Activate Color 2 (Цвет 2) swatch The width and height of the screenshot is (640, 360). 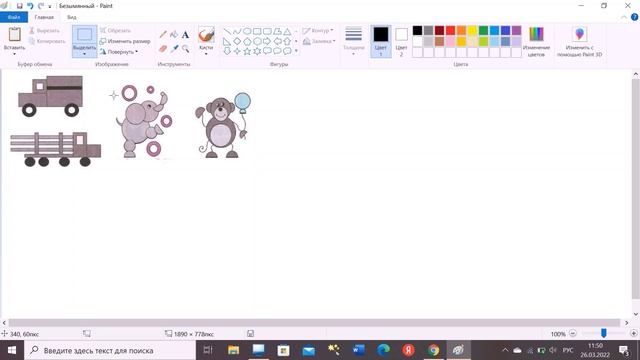point(401,42)
